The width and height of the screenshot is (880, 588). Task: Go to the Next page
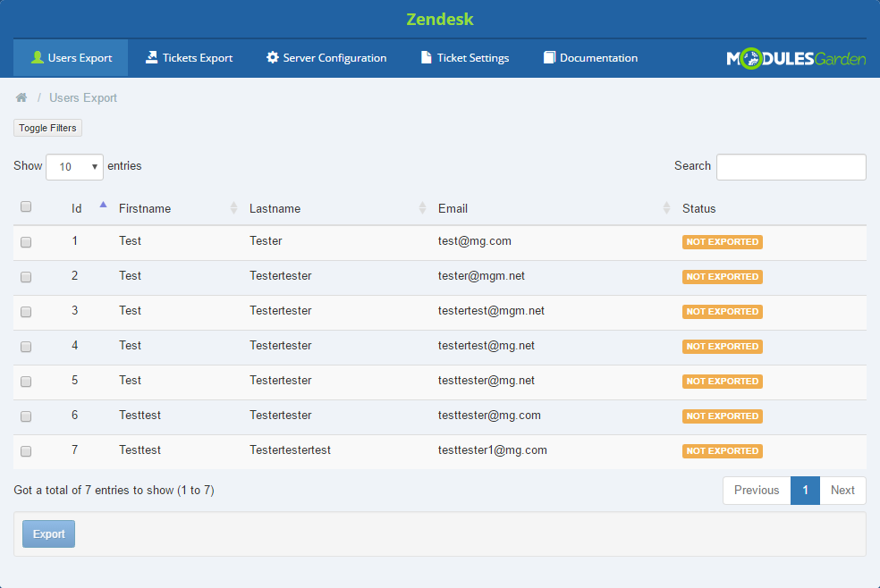click(842, 491)
